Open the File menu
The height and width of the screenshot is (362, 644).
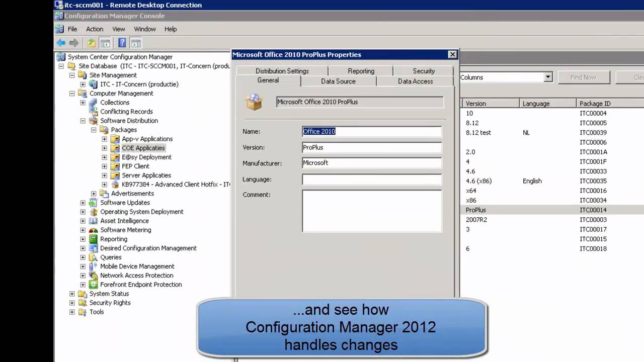point(72,29)
